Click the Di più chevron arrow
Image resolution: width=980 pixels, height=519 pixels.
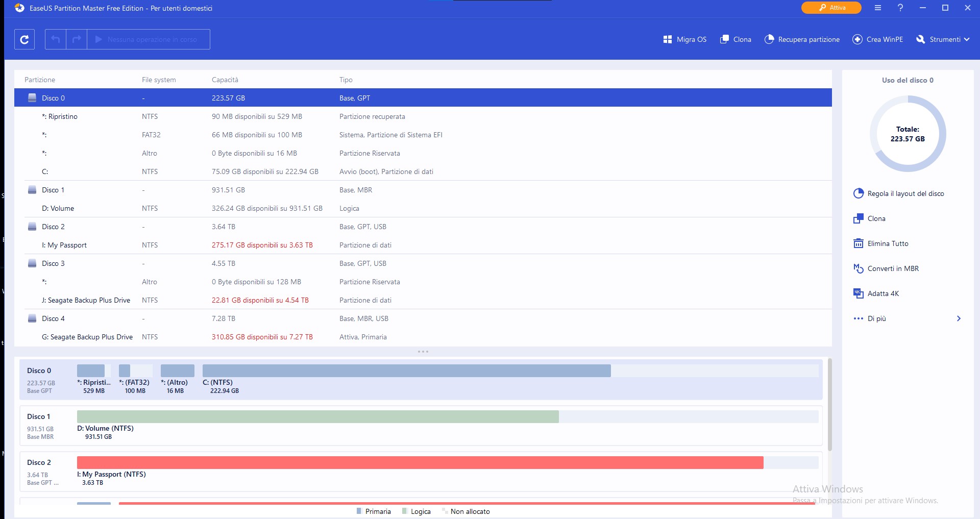tap(959, 318)
